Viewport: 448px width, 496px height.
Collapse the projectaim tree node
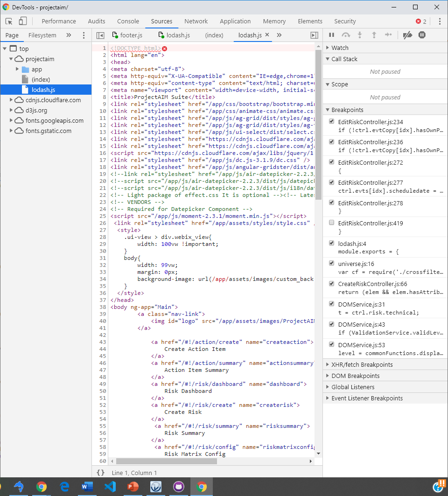point(11,59)
